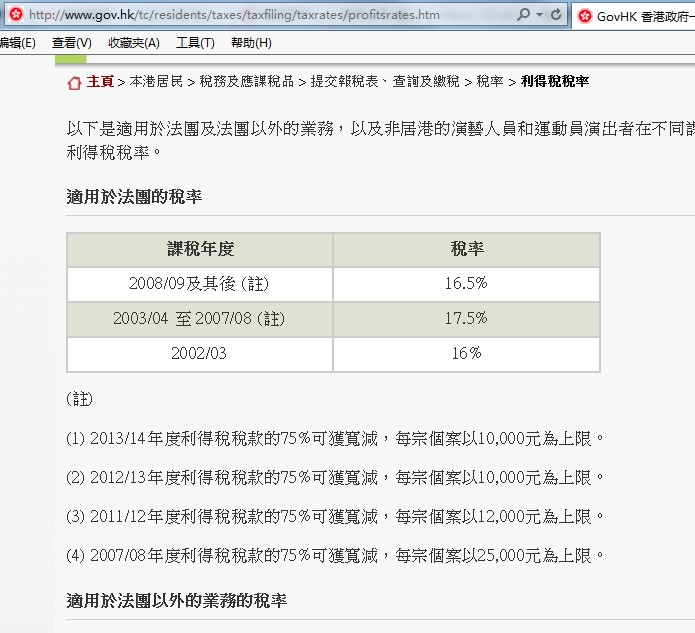
Task: Open the 帮助(H) menu
Action: coord(250,43)
